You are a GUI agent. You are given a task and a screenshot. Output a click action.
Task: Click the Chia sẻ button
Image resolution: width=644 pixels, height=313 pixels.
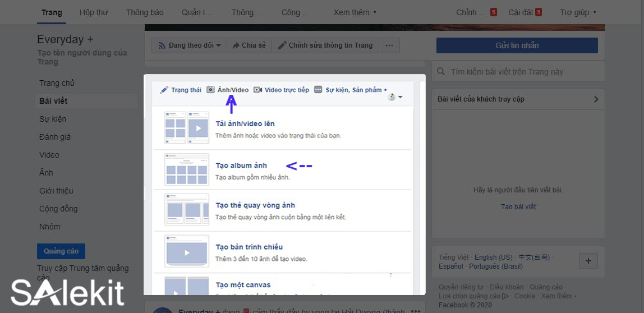(249, 45)
